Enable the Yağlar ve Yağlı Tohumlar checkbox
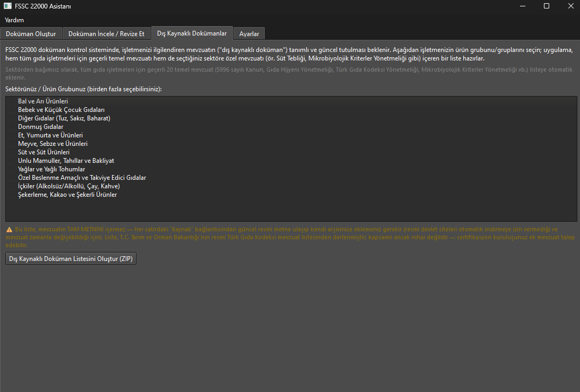The width and height of the screenshot is (580, 392). point(12,169)
